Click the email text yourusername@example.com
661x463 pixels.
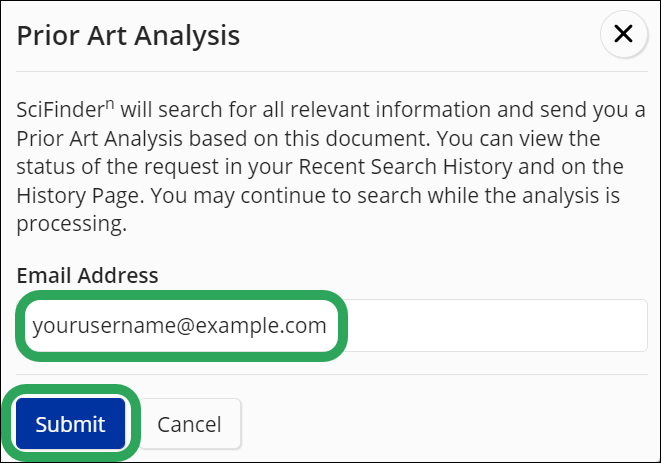(x=179, y=326)
